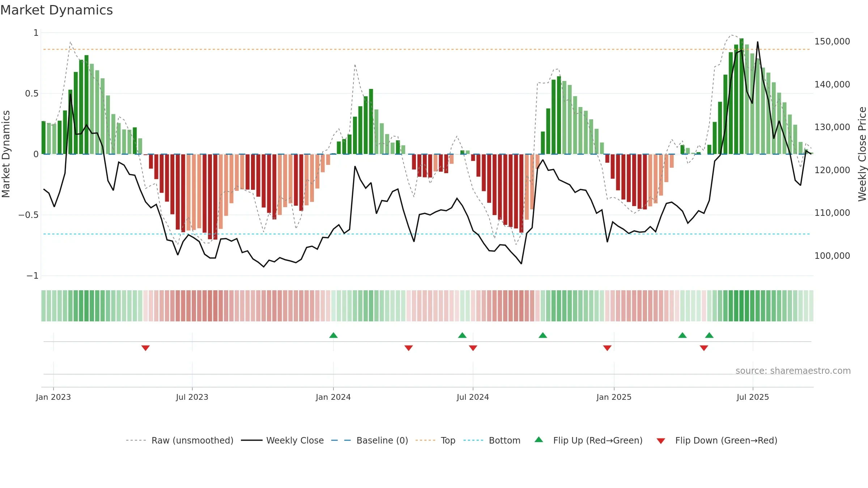Click the 100,000 price tick label
This screenshot has height=488, width=868.
click(832, 256)
